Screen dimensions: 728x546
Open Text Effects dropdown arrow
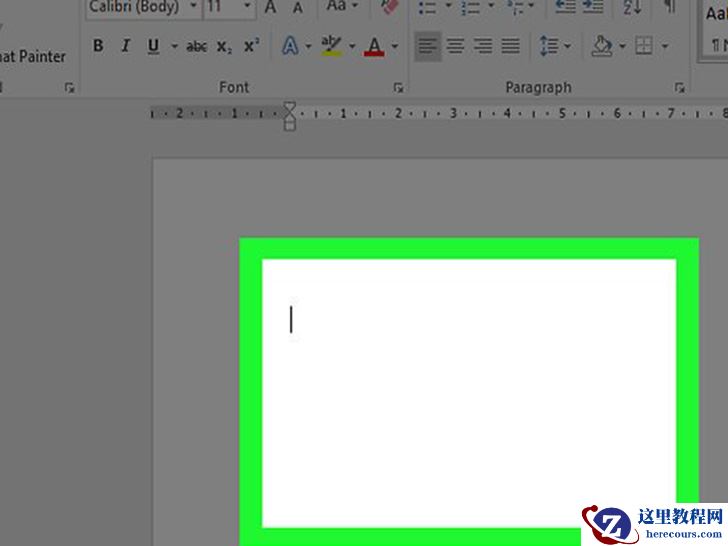pos(308,46)
